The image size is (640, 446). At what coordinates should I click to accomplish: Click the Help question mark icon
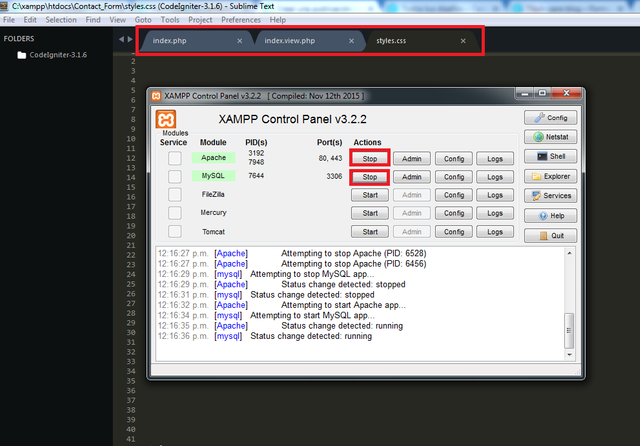click(550, 215)
